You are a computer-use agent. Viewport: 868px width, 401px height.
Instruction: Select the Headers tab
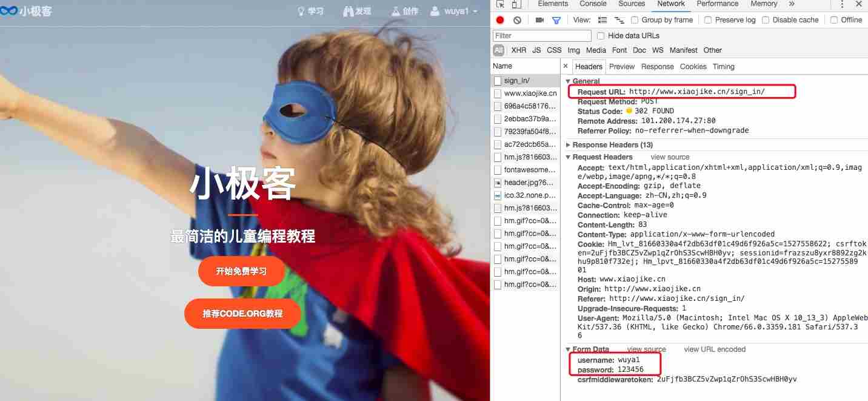tap(589, 67)
